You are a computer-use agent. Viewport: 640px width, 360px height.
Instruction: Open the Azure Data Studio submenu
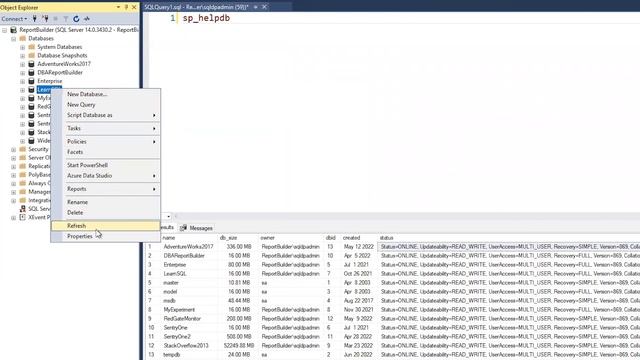106,176
